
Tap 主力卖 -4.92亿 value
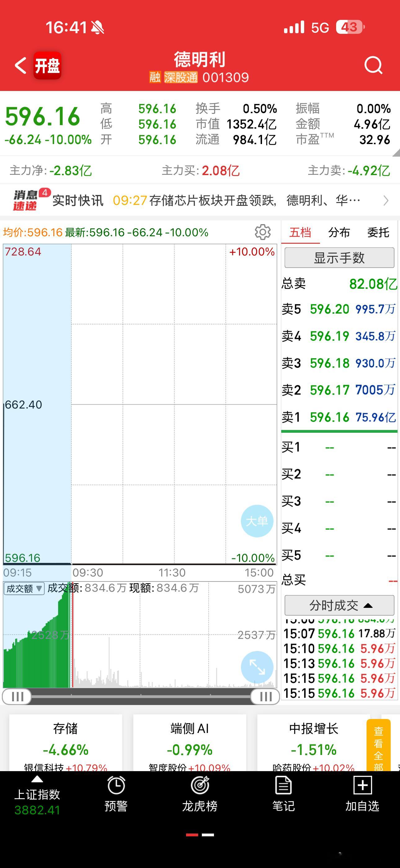coord(369,170)
